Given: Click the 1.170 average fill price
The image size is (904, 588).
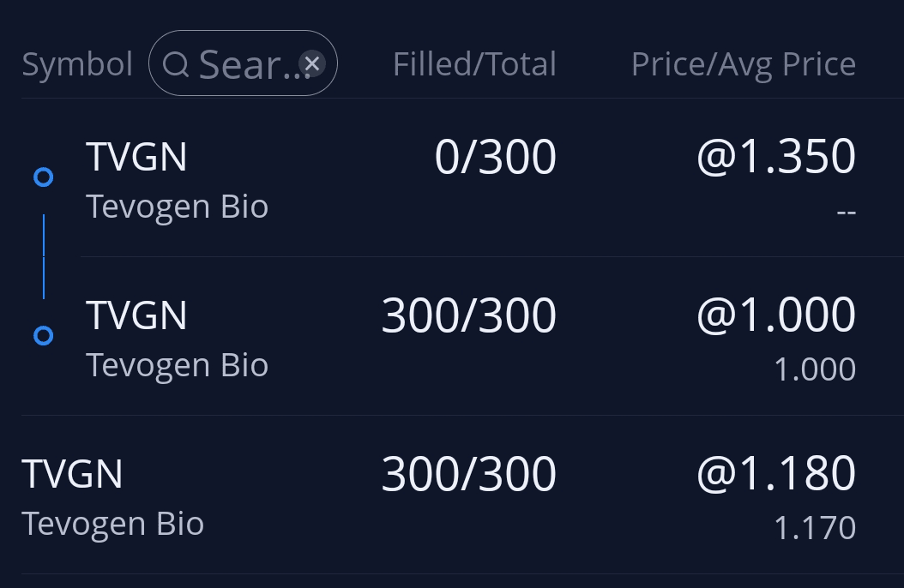Looking at the screenshot, I should (814, 528).
